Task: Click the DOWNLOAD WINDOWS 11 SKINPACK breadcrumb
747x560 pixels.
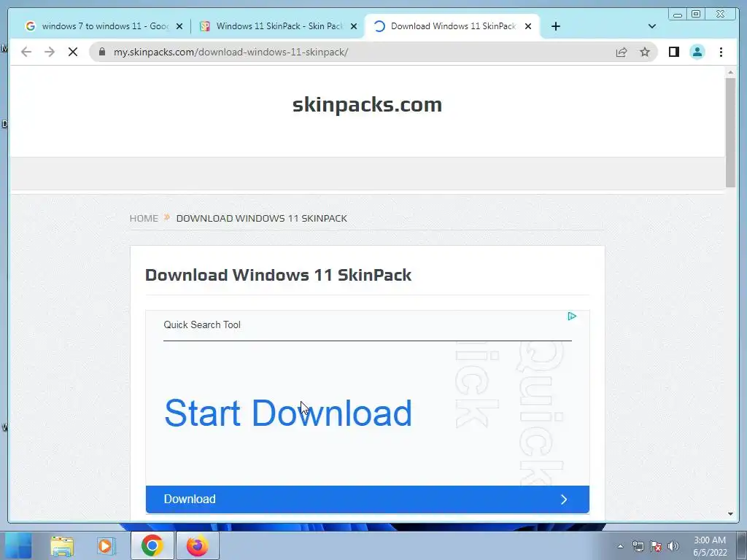Action: (262, 218)
